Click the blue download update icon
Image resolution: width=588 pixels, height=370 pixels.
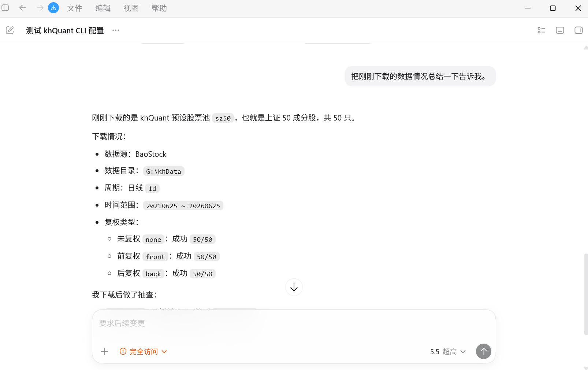pyautogui.click(x=53, y=8)
